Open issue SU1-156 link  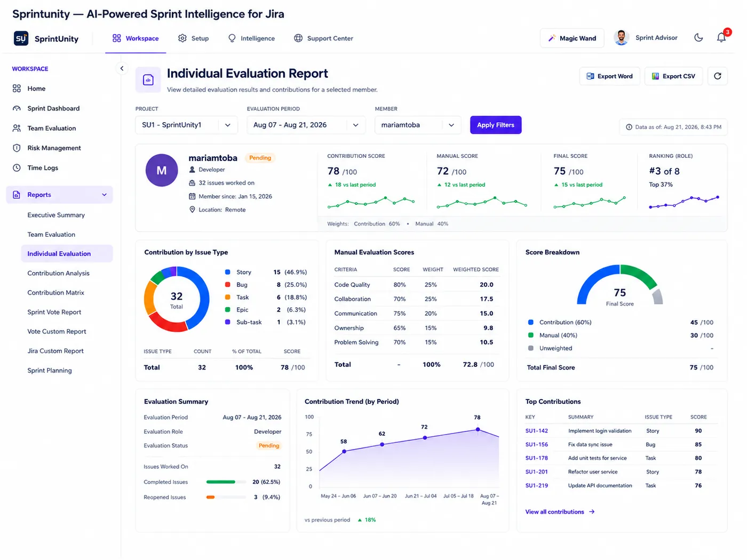[537, 444]
